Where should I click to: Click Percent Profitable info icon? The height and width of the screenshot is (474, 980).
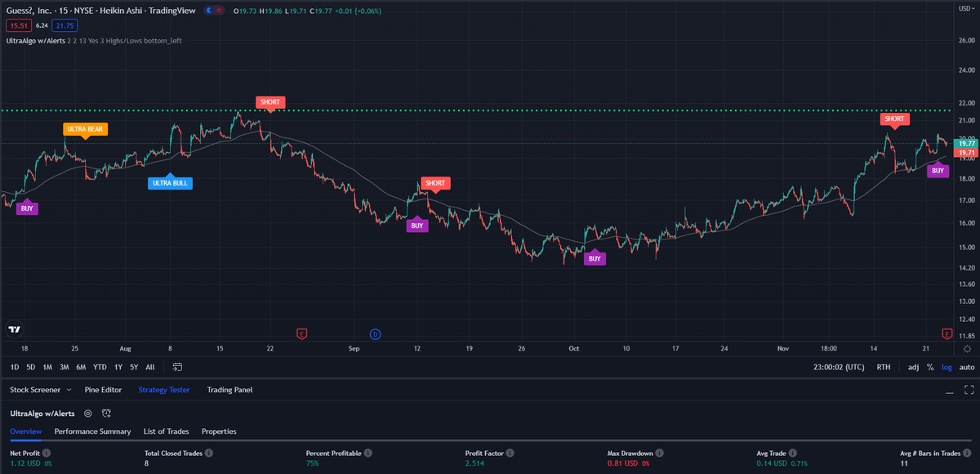click(368, 453)
